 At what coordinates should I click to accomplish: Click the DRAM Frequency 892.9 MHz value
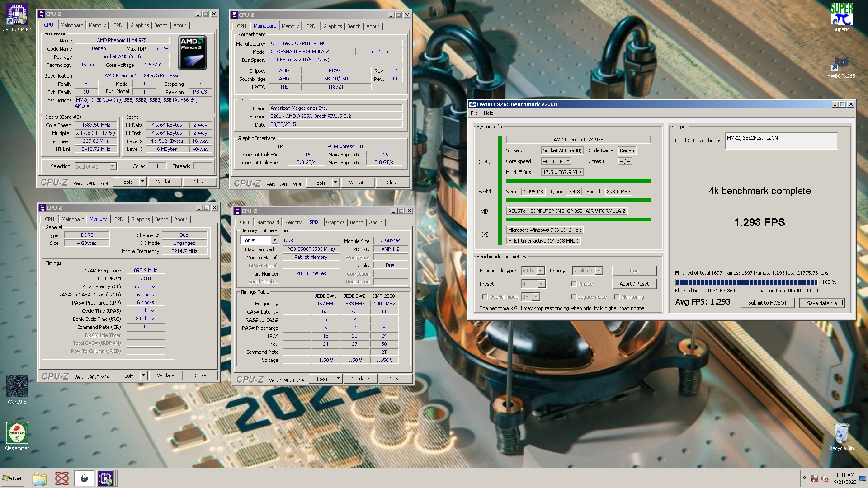[146, 270]
